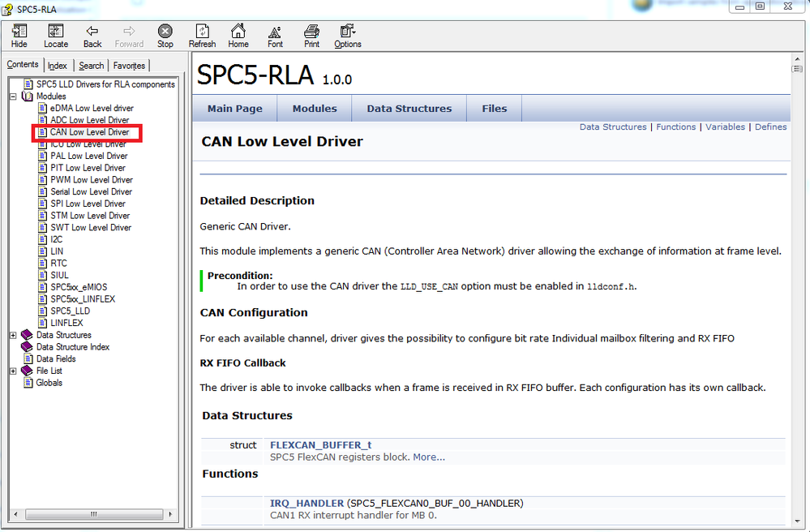
Task: Print the current help topic
Action: (x=311, y=36)
